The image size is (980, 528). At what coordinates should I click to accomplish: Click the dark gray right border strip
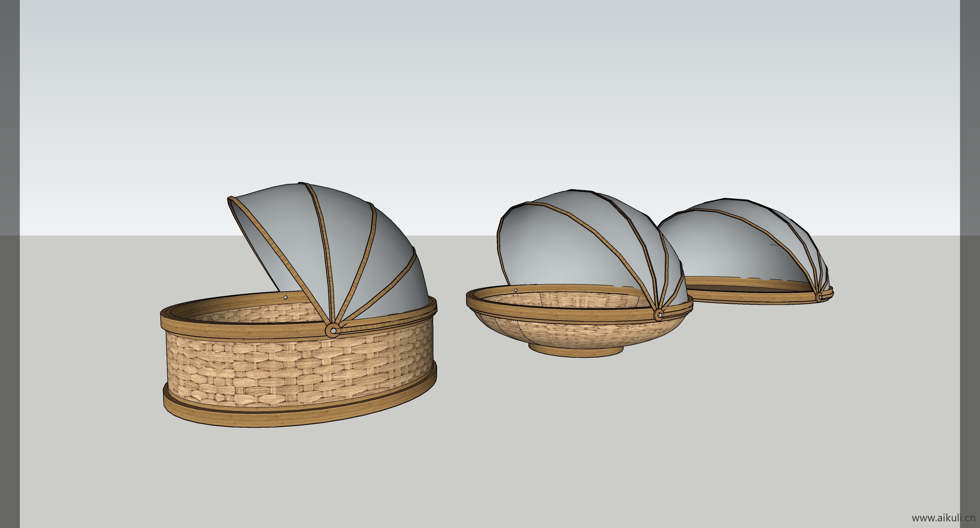pos(970,274)
